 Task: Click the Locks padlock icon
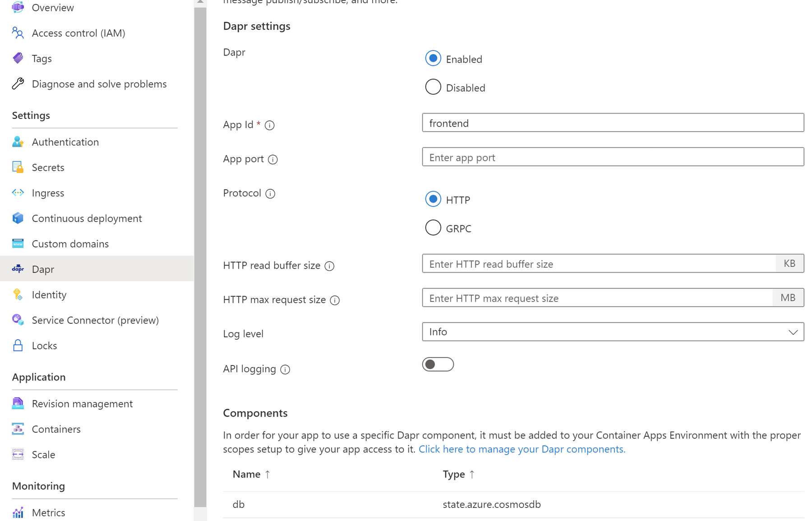(x=18, y=346)
